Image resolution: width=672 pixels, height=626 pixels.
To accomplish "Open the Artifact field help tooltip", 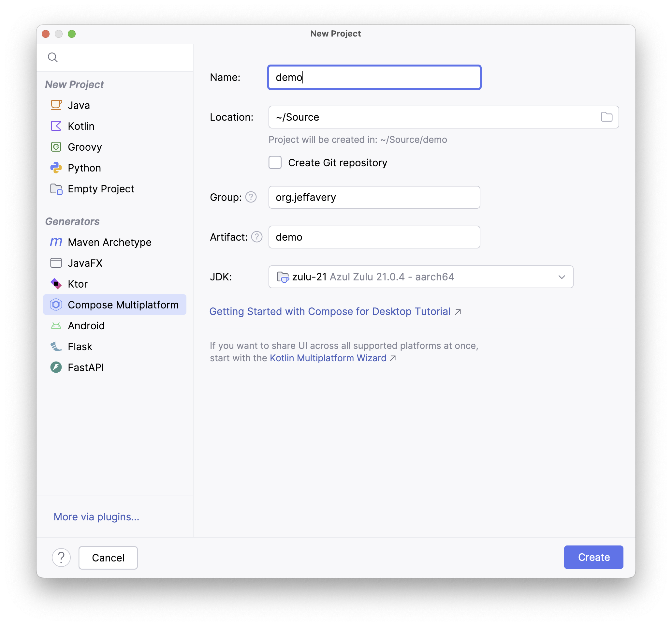I will tap(256, 237).
